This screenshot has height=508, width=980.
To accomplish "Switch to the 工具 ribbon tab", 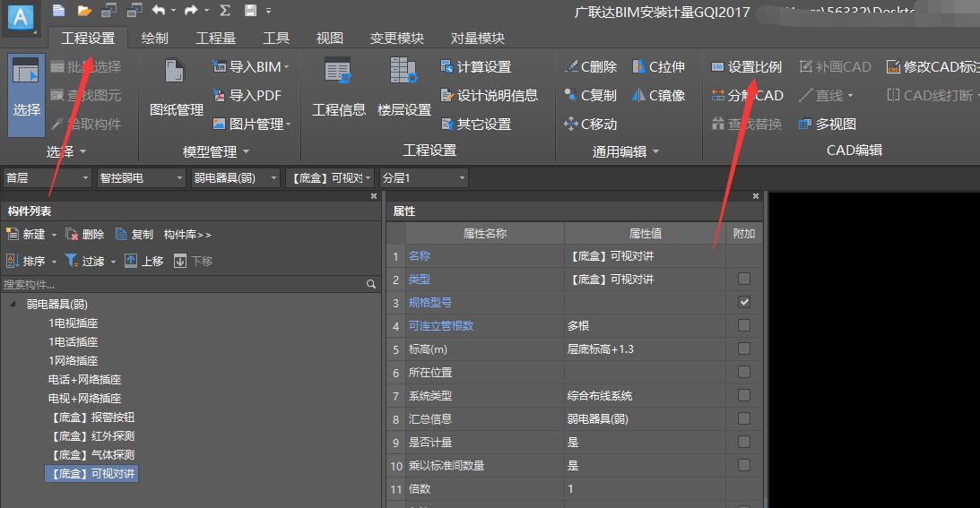I will 275,39.
